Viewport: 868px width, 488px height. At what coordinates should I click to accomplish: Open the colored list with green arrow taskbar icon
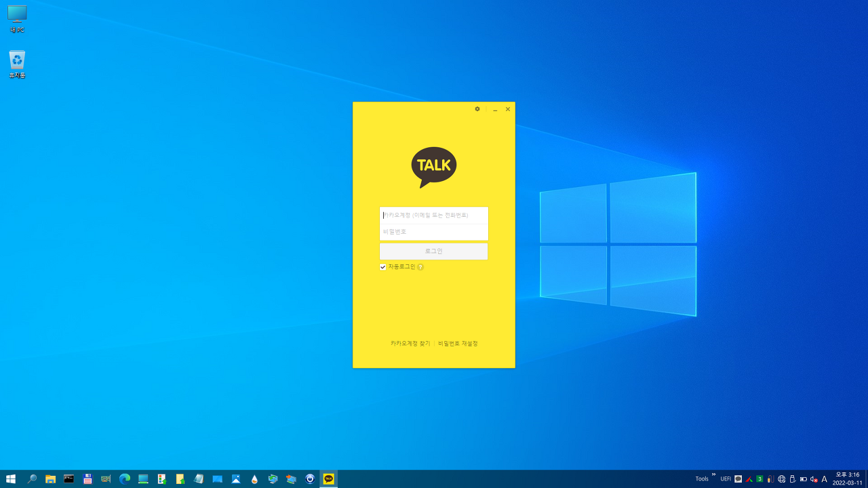161,479
